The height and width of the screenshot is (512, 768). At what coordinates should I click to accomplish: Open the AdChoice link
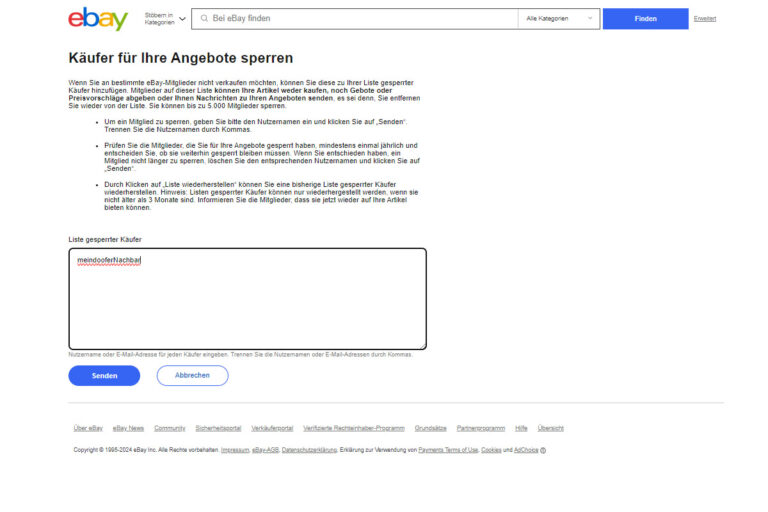point(526,450)
